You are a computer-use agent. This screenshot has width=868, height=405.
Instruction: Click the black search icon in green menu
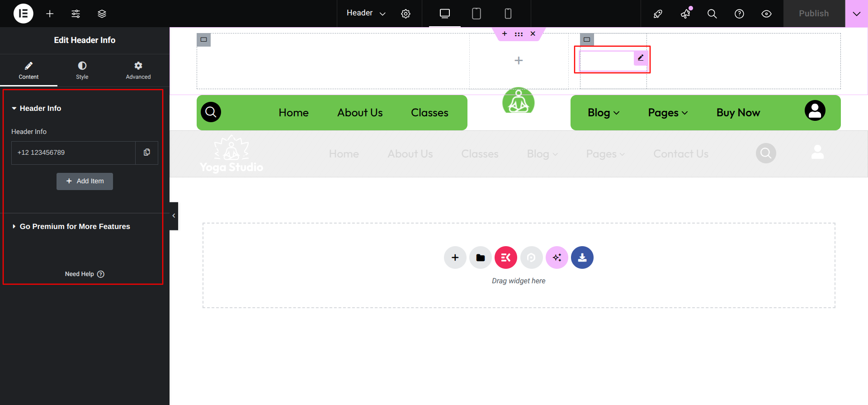coord(211,112)
